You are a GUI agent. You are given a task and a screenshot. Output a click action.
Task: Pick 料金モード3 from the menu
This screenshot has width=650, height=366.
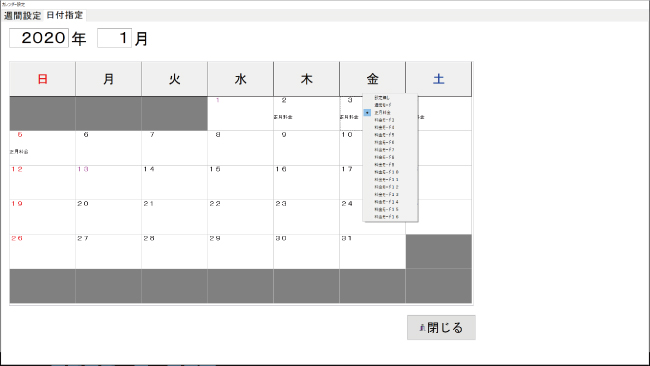(x=390, y=120)
